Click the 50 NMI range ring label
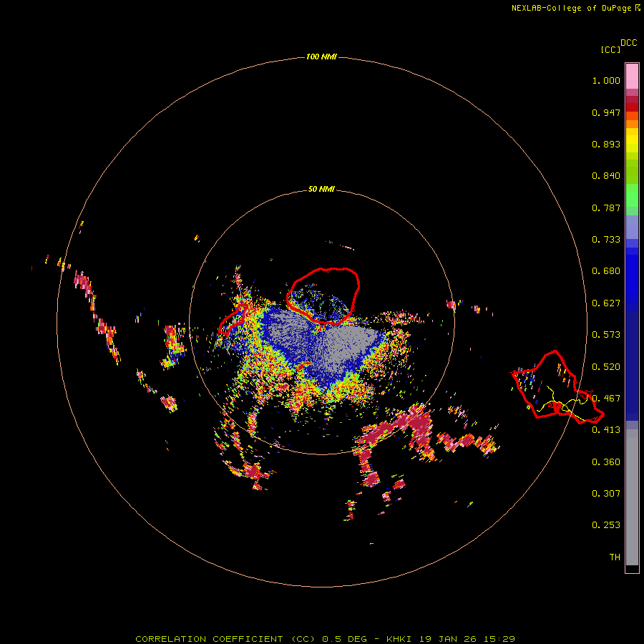The image size is (644, 644). pyautogui.click(x=321, y=189)
